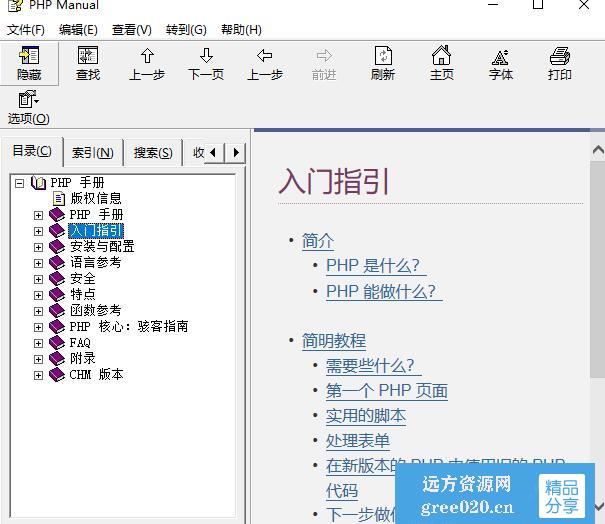
Task: Expand the 函数参考 tree node
Action: point(39,310)
